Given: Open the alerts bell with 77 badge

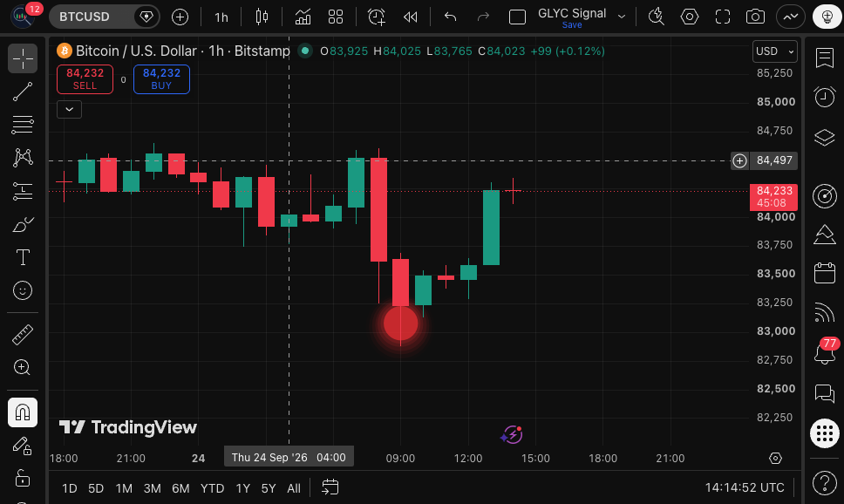Looking at the screenshot, I should click(825, 351).
